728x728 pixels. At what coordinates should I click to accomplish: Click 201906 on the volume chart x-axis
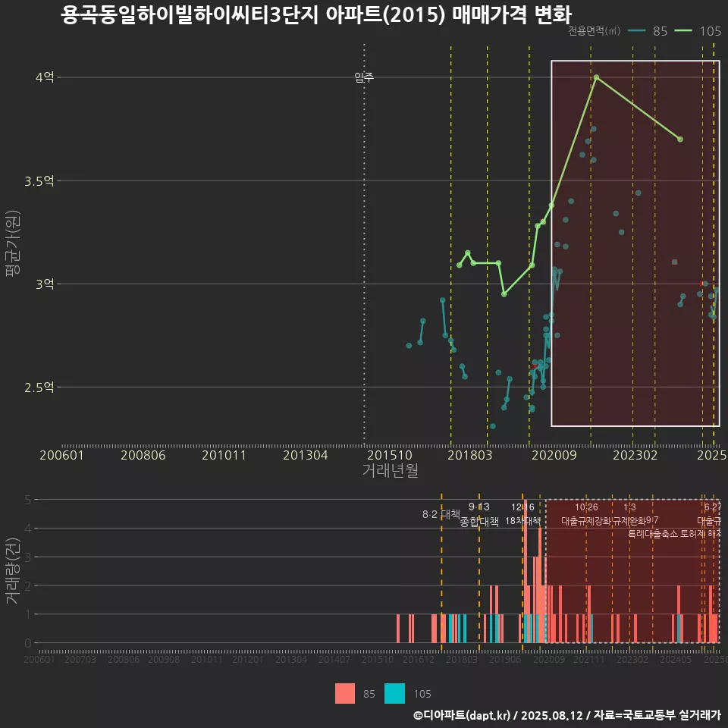(505, 659)
